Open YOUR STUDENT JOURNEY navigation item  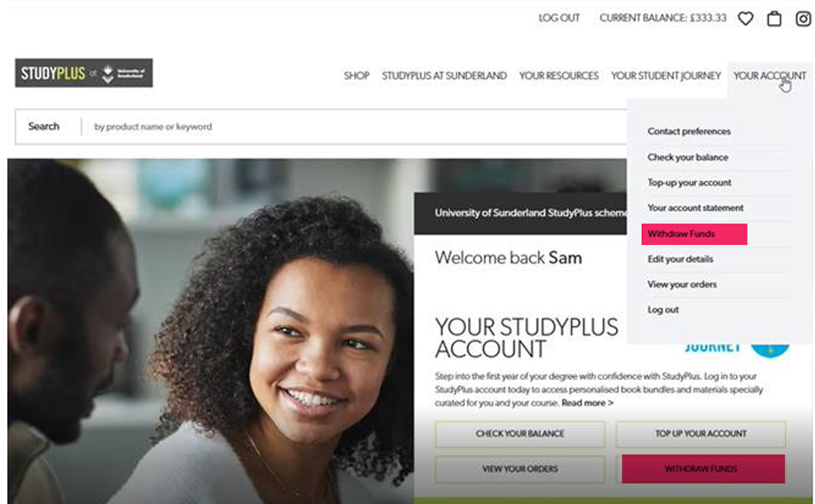coord(666,75)
